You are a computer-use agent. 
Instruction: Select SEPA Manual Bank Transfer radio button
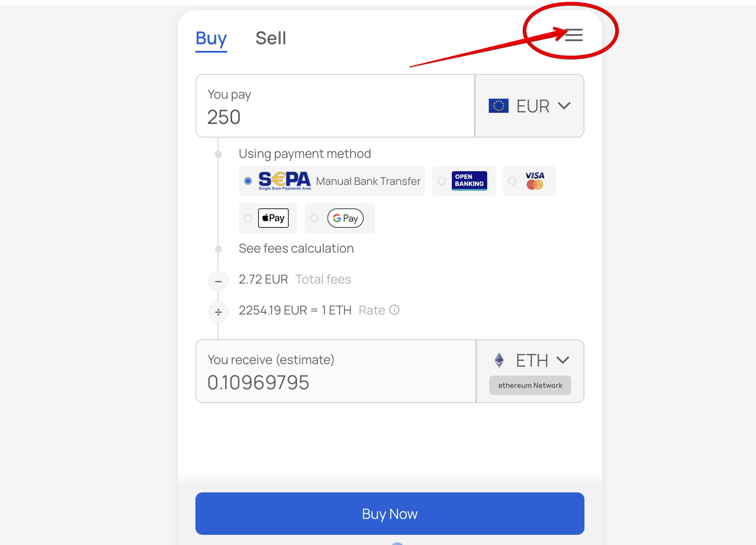point(248,181)
